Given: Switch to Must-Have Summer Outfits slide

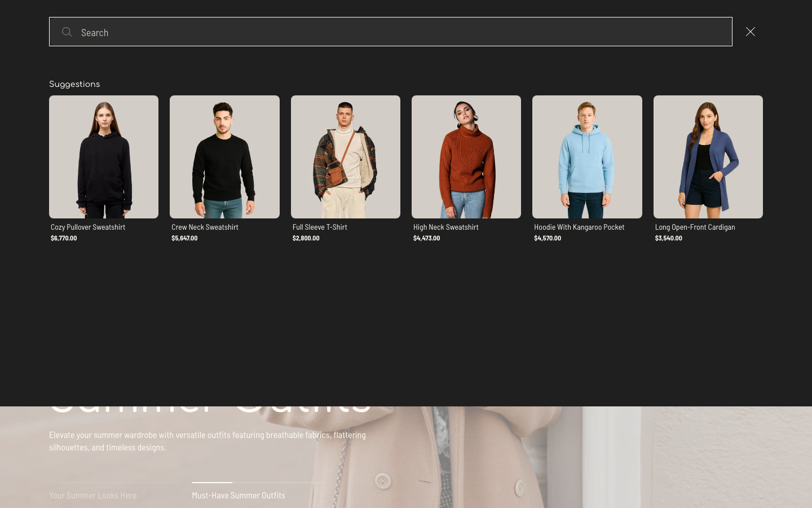Looking at the screenshot, I should (x=239, y=495).
